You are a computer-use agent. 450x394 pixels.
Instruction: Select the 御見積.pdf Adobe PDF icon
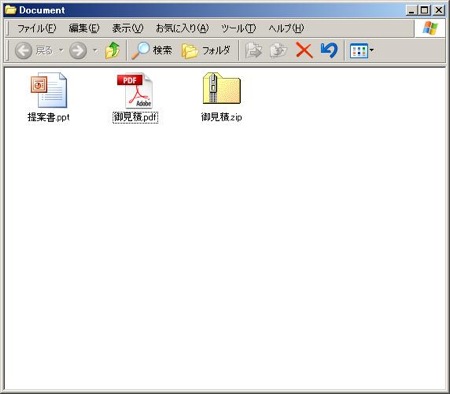click(135, 90)
